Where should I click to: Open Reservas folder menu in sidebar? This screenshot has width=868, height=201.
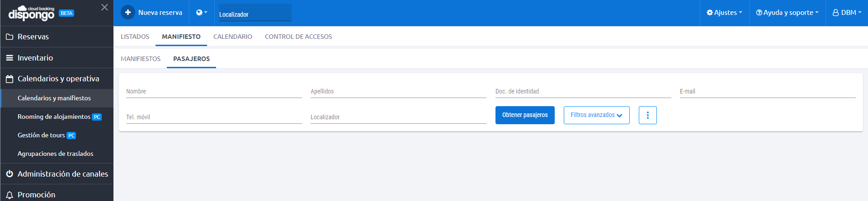click(57, 37)
